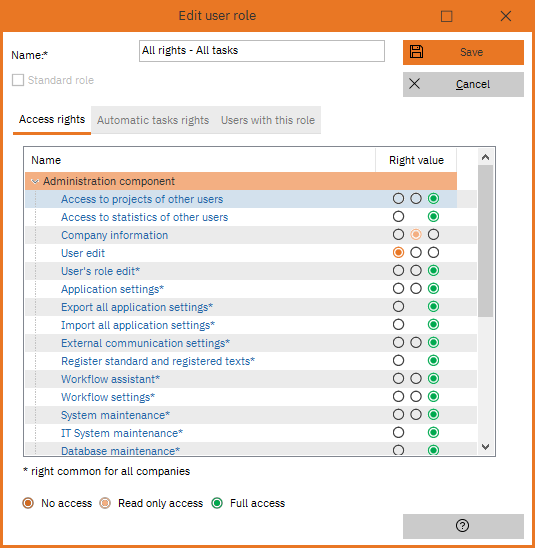This screenshot has width=535, height=548.
Task: Set Workflow assistant to no access
Action: tap(398, 378)
